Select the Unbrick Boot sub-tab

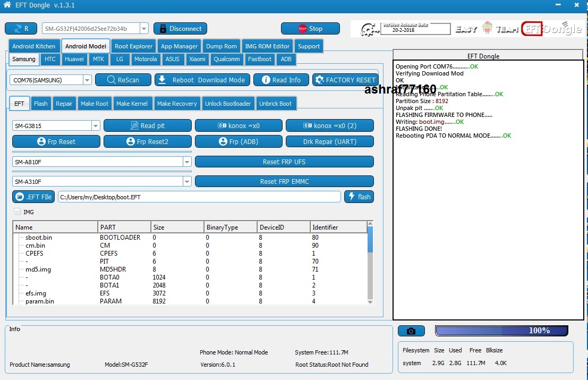point(275,104)
